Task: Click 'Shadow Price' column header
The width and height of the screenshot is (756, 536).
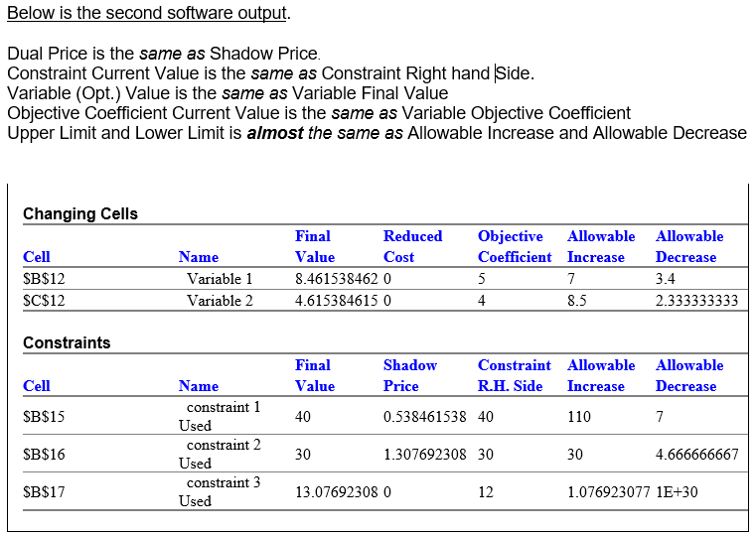Action: [x=410, y=375]
